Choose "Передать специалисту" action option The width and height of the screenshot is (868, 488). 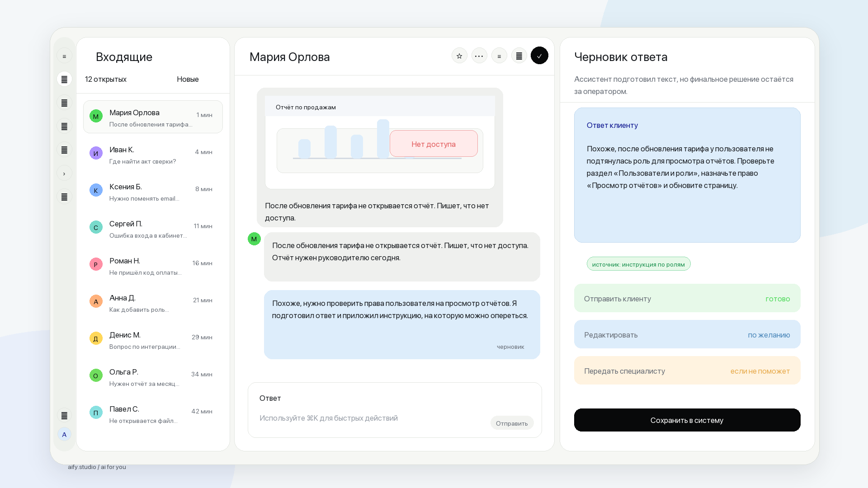pos(687,371)
